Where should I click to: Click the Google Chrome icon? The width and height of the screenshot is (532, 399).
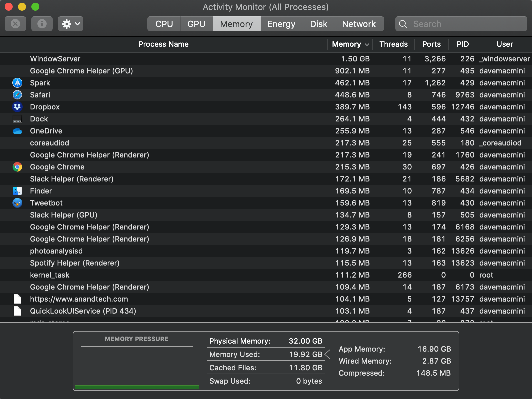[17, 167]
